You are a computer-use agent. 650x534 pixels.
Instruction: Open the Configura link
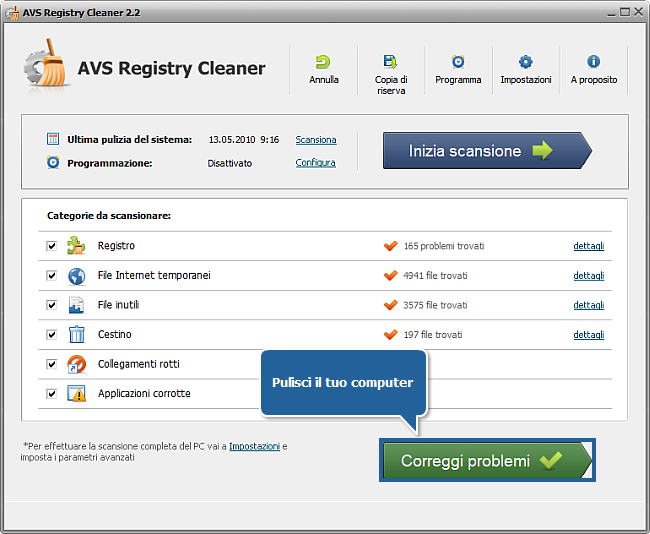click(x=315, y=163)
